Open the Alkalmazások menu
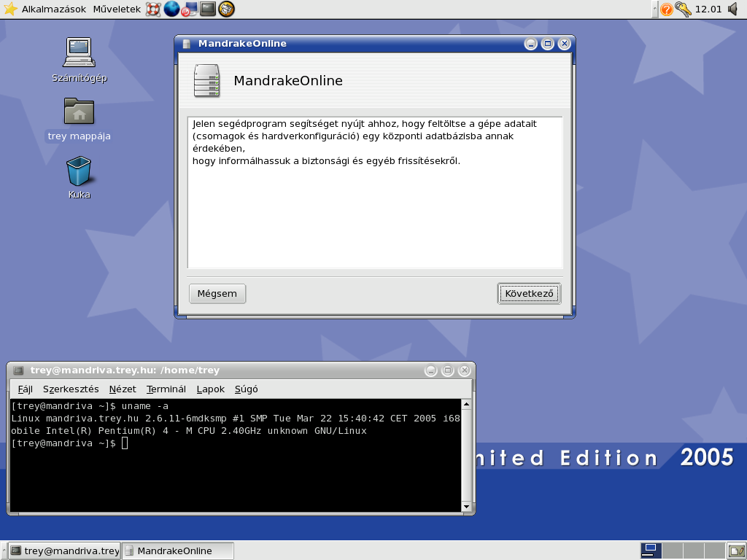Image resolution: width=747 pixels, height=560 pixels. pos(54,9)
